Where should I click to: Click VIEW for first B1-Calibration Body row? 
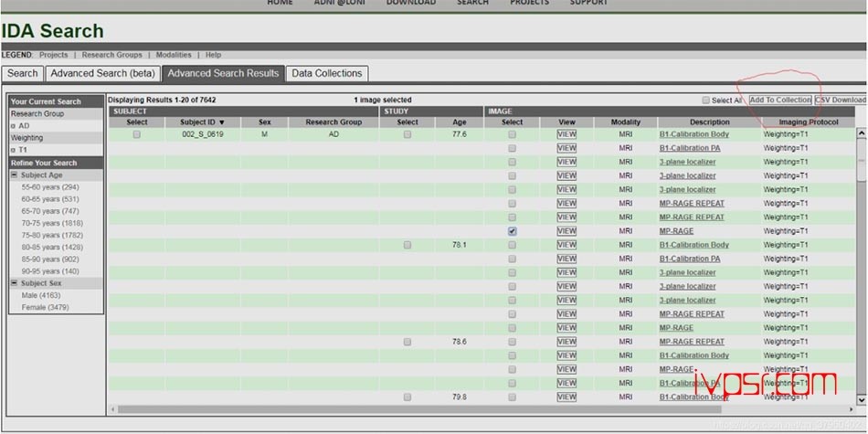[x=566, y=134]
